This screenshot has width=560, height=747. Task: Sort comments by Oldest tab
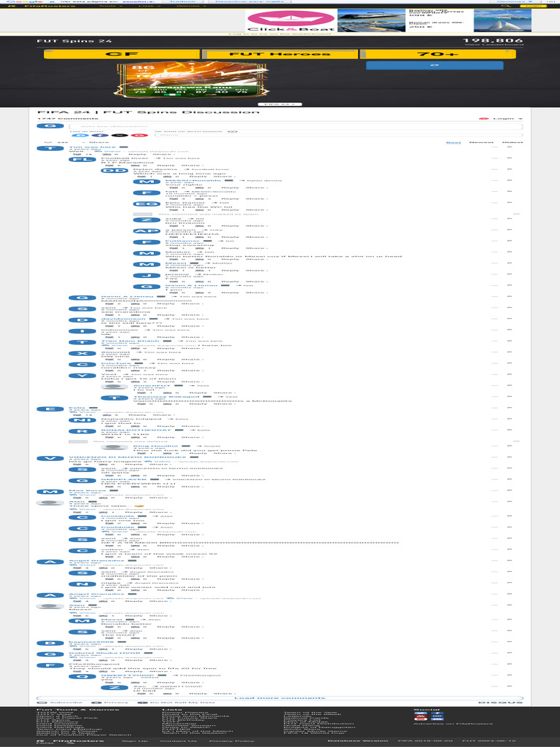coord(513,142)
